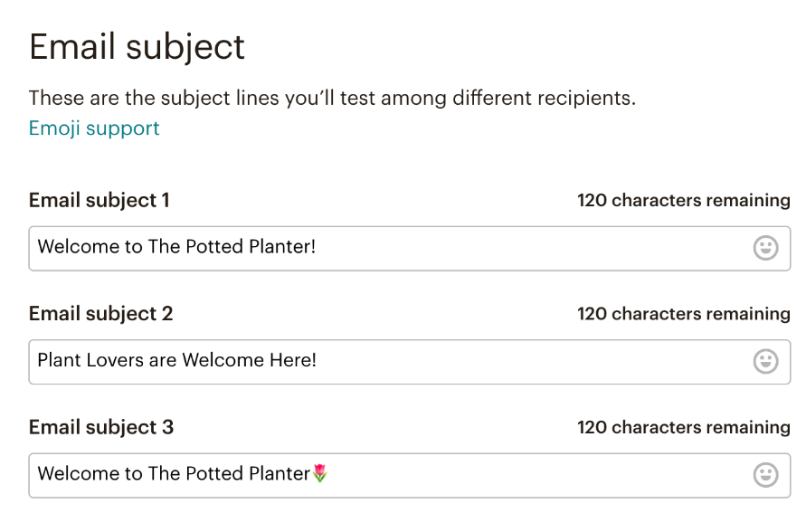Image resolution: width=806 pixels, height=532 pixels.
Task: Click the word "Lovers" in subject 2
Action: tap(114, 360)
